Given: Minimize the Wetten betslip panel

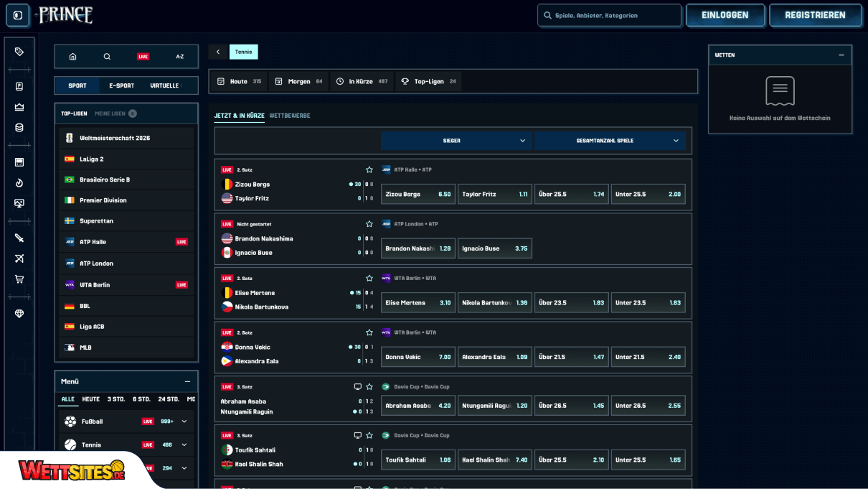Looking at the screenshot, I should coord(841,55).
